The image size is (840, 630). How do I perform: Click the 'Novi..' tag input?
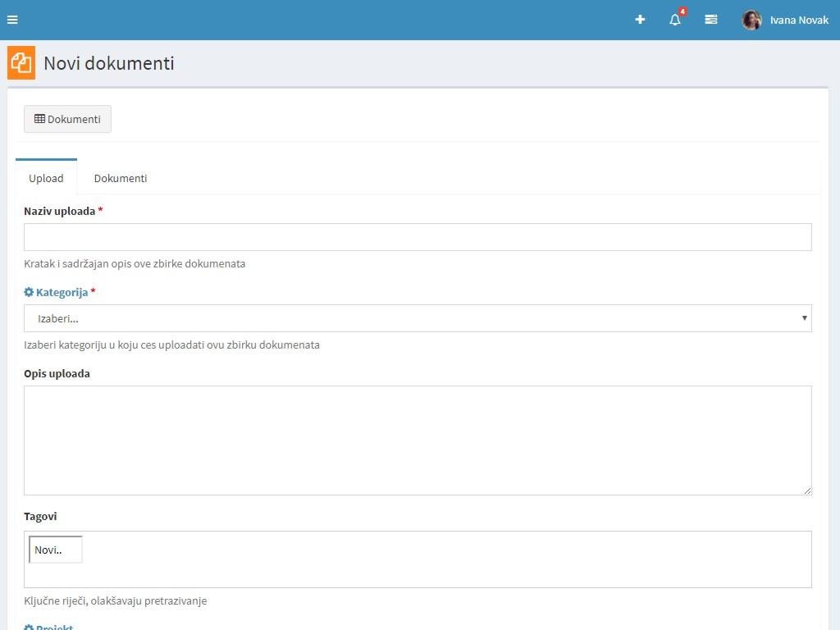56,550
